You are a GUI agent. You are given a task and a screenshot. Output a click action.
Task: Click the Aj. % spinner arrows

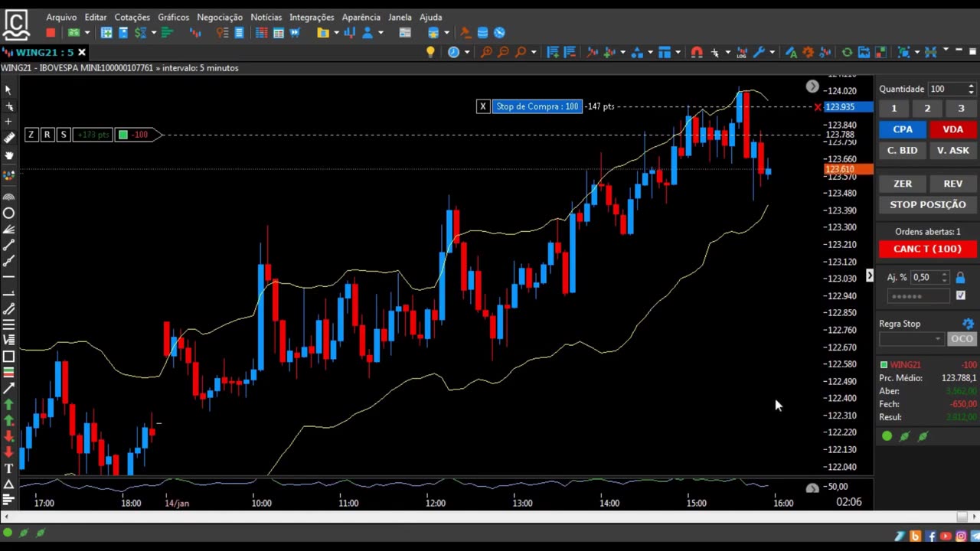[944, 278]
